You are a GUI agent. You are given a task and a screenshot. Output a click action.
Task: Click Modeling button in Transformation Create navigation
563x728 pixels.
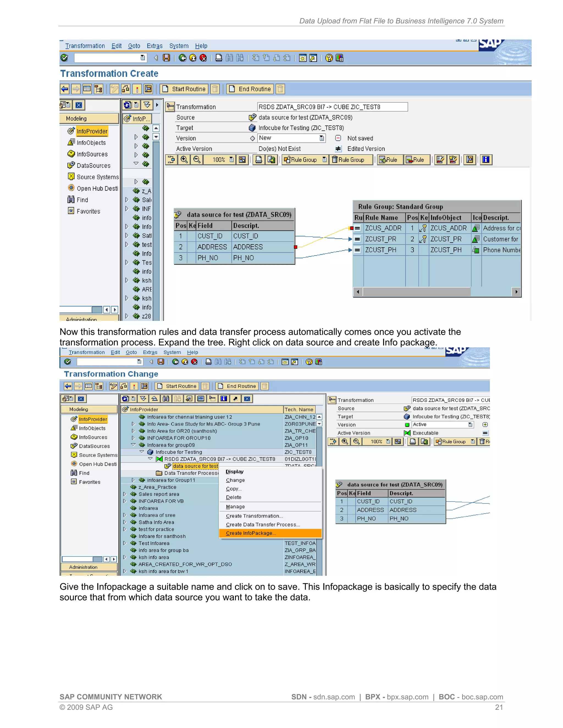[x=89, y=118]
